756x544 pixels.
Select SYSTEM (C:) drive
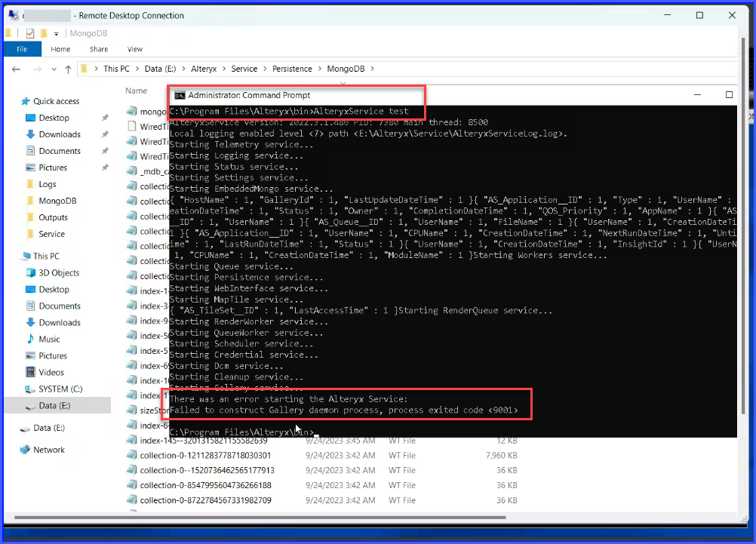(60, 389)
